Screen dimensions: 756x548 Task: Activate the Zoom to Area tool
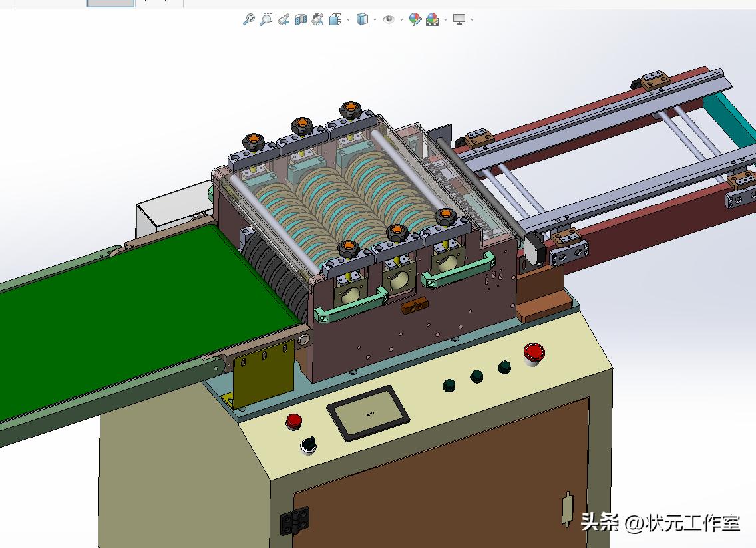[x=266, y=19]
